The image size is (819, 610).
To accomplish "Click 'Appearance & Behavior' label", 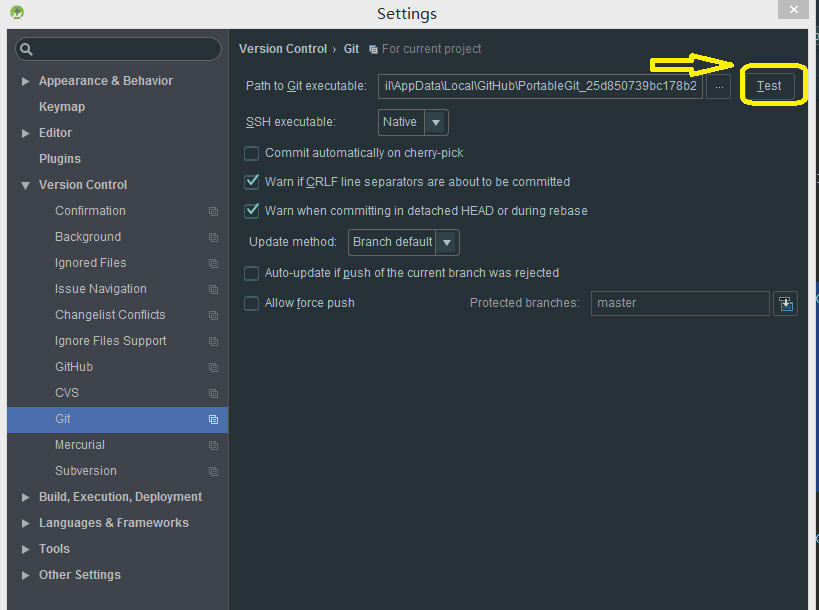I will coord(106,81).
